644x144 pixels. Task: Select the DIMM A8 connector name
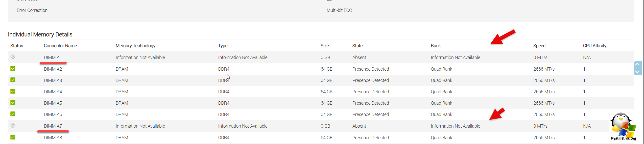[x=53, y=138]
